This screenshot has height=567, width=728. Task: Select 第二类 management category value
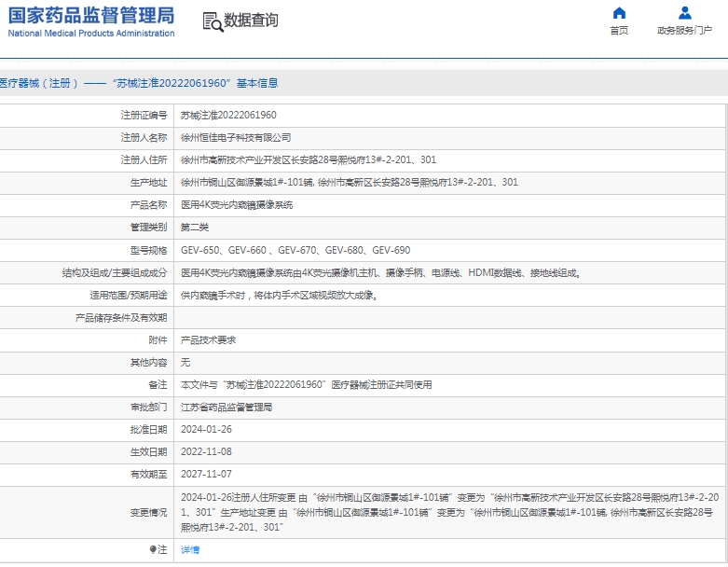[195, 227]
